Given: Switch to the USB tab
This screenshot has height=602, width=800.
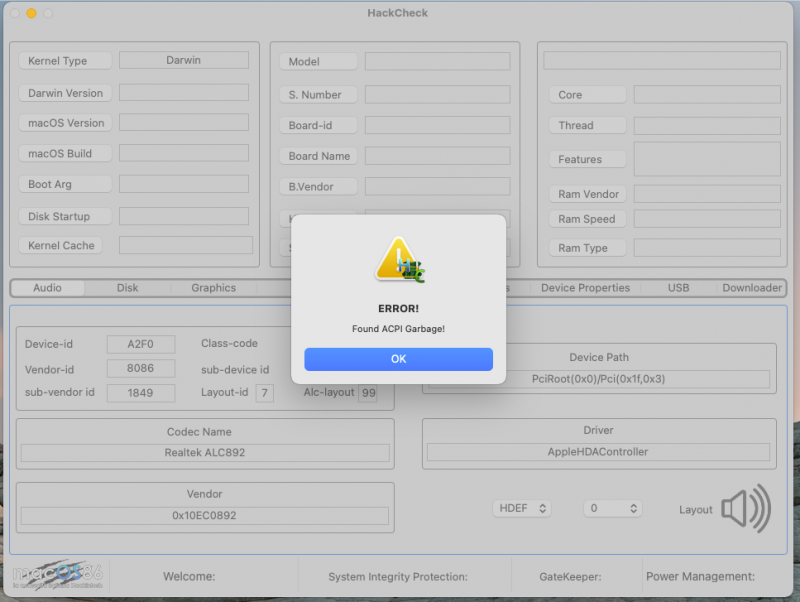Looking at the screenshot, I should [678, 288].
